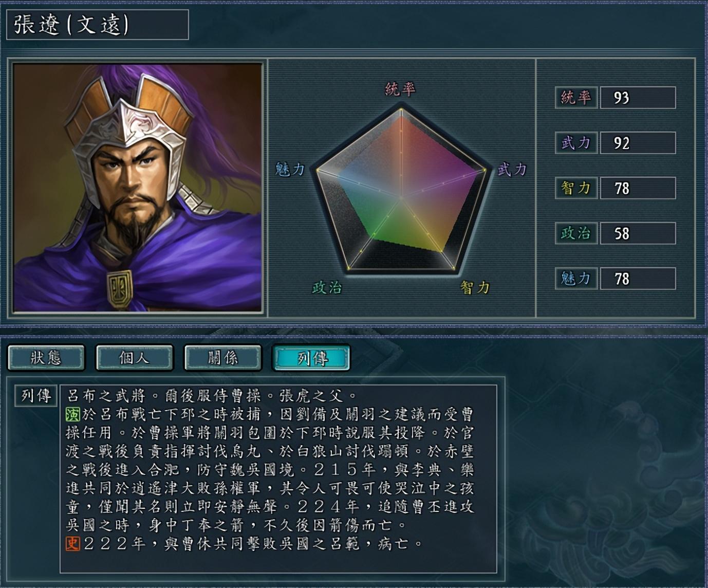
Task: Click the center of the pentagon radar chart
Action: pyautogui.click(x=401, y=197)
